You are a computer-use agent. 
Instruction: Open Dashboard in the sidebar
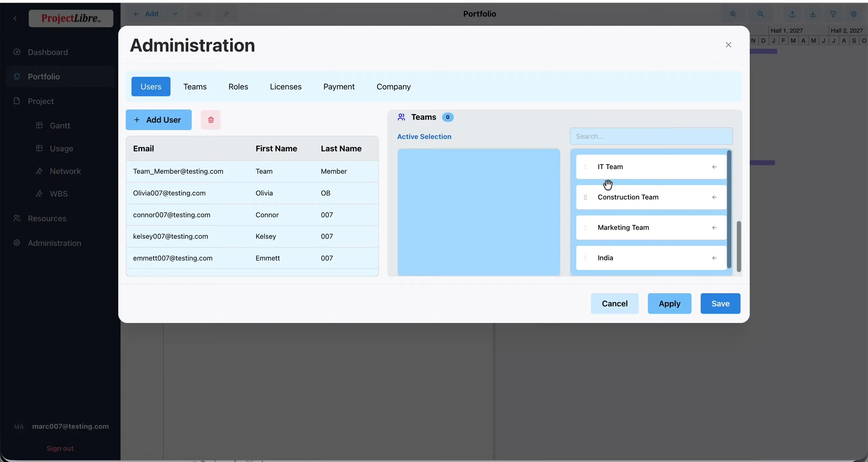click(x=48, y=52)
